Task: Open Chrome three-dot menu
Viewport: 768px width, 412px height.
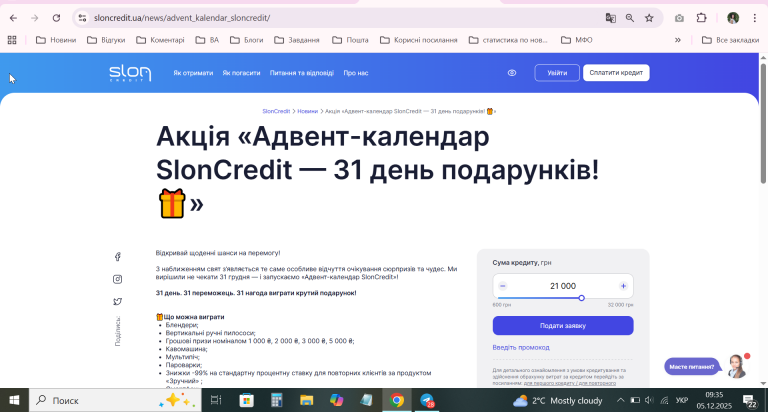Action: click(x=755, y=18)
